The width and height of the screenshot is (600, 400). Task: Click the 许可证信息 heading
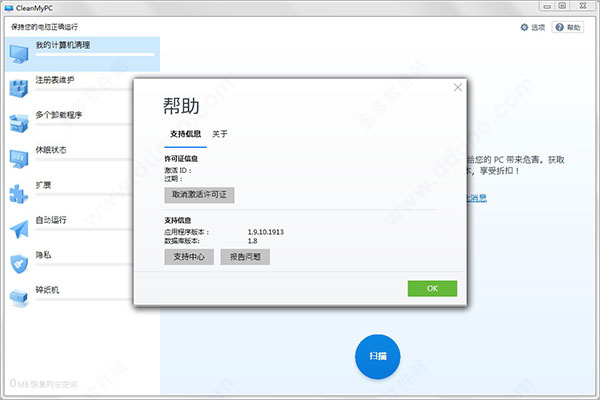click(181, 158)
